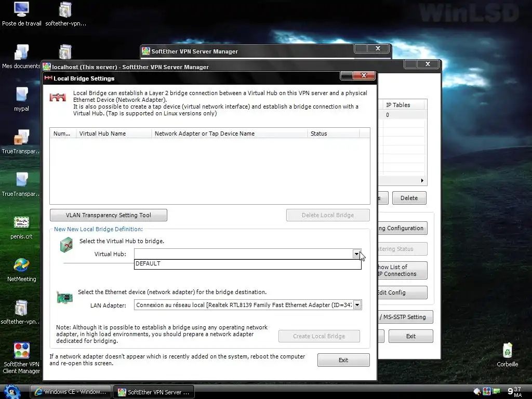The image size is (532, 399).
Task: Sort by Network Adapter or Tap Device Name header
Action: click(230, 134)
